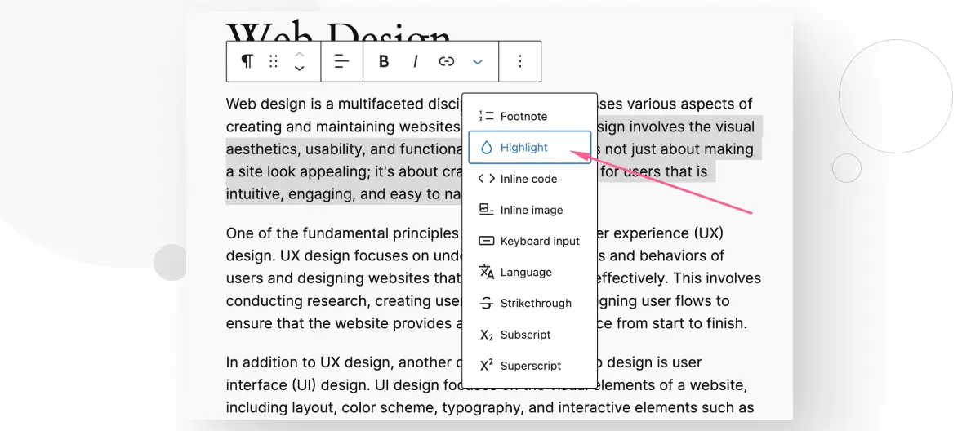Move block up with the arrow
The image size is (980, 431).
pyautogui.click(x=300, y=54)
